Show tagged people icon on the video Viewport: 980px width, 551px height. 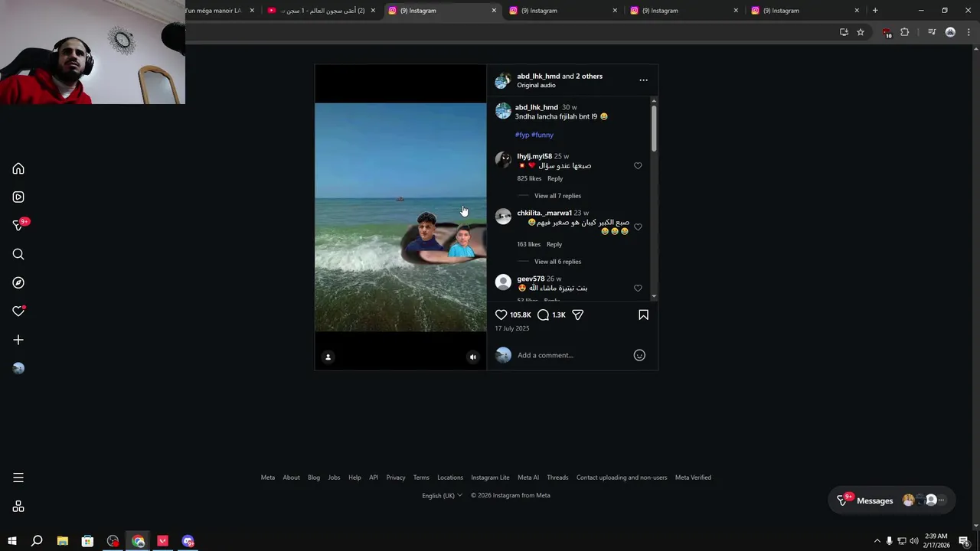tap(328, 357)
